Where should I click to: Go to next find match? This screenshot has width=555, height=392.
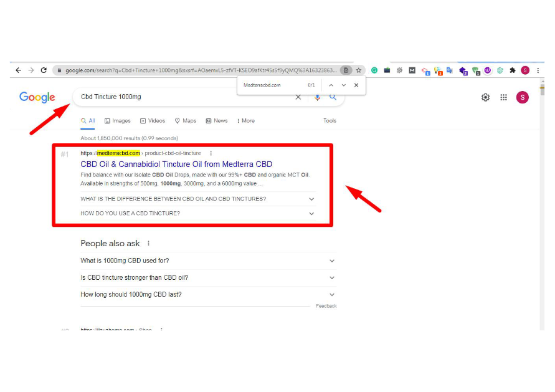point(344,85)
